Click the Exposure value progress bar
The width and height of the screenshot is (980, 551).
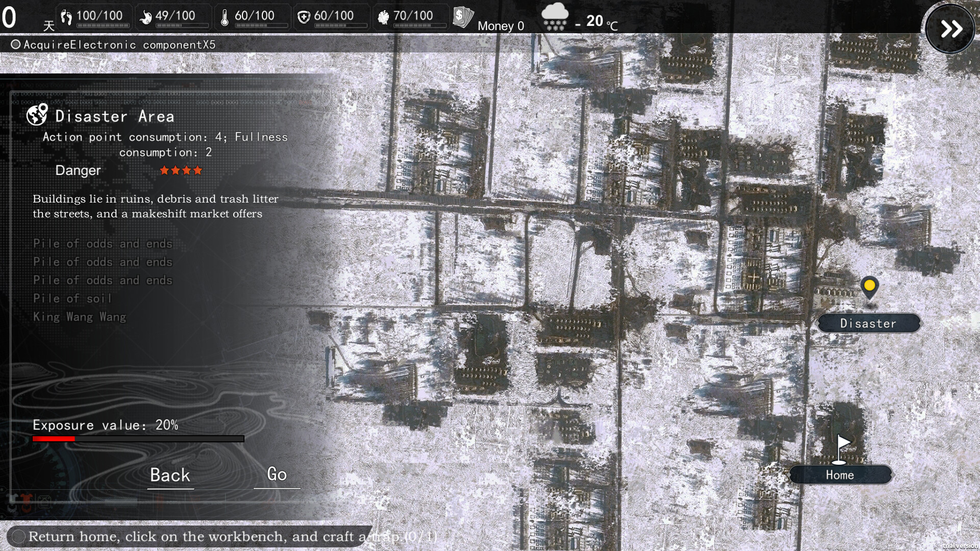coord(138,438)
